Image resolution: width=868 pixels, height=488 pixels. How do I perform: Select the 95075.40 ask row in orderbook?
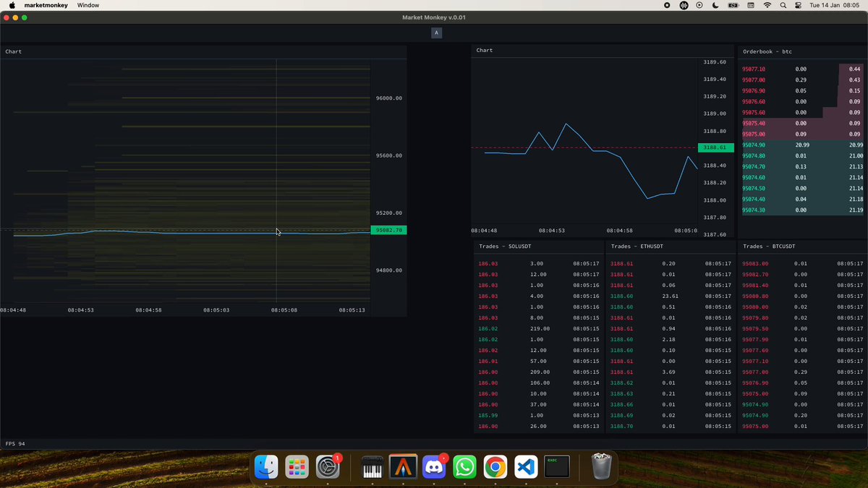click(802, 124)
